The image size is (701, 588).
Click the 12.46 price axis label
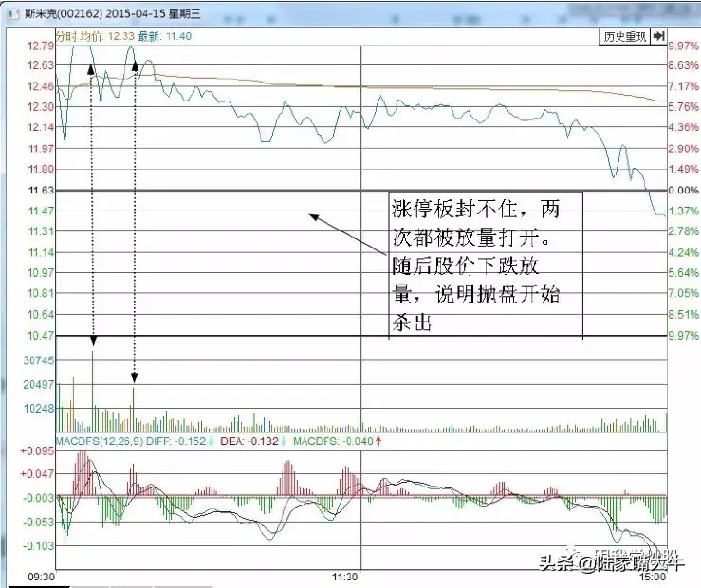(41, 86)
